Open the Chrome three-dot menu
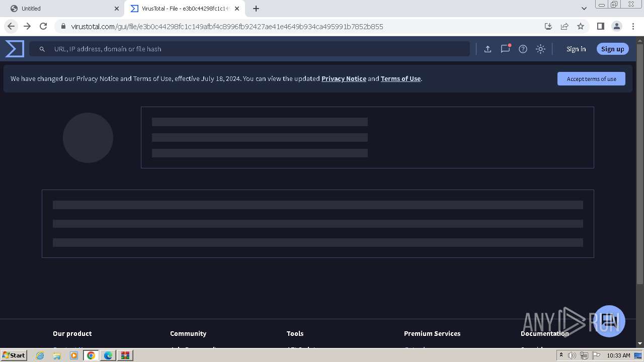This screenshot has height=362, width=644. point(632,26)
